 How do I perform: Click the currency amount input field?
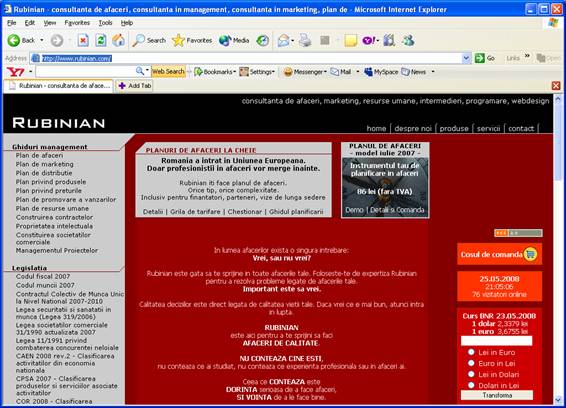click(496, 341)
